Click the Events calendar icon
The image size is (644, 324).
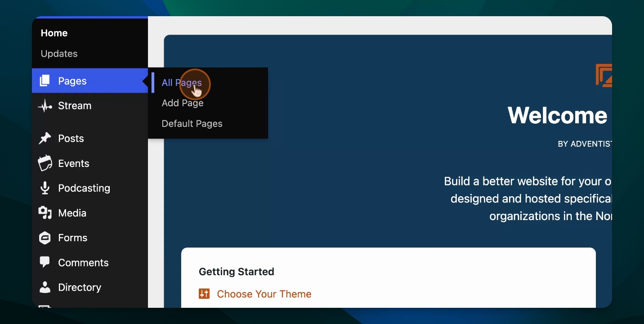pos(45,163)
